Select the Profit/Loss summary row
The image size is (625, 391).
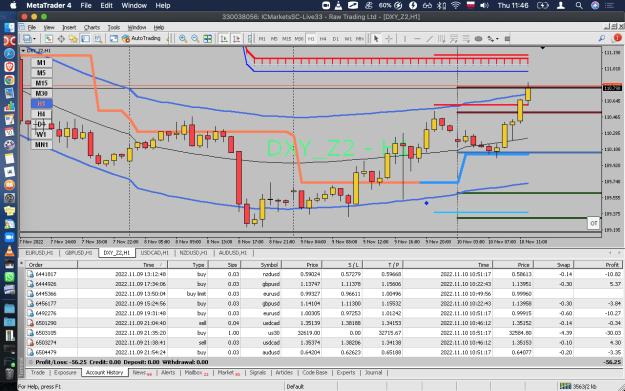tap(323, 362)
